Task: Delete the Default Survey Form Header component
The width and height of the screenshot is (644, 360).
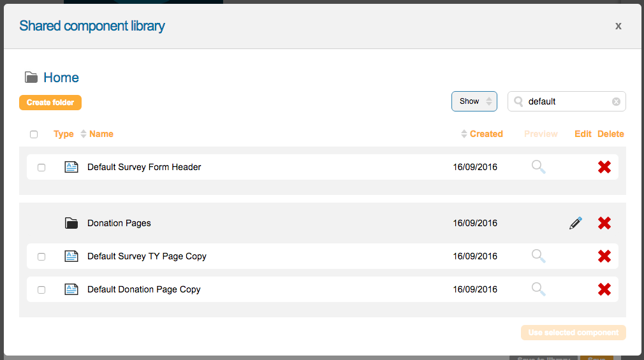Action: point(604,167)
